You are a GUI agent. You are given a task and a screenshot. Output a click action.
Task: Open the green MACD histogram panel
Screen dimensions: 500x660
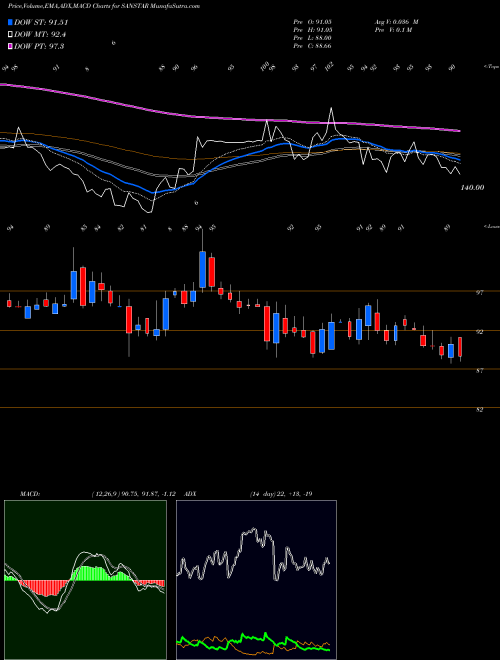tap(85, 580)
